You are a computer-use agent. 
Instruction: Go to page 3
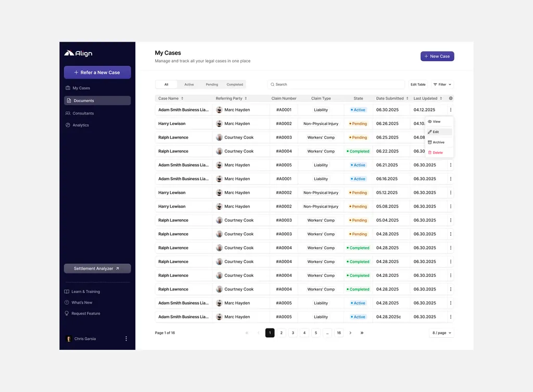click(x=293, y=333)
